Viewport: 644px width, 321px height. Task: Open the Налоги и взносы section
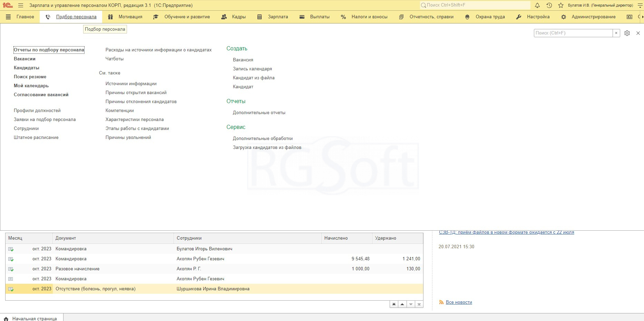coord(369,17)
